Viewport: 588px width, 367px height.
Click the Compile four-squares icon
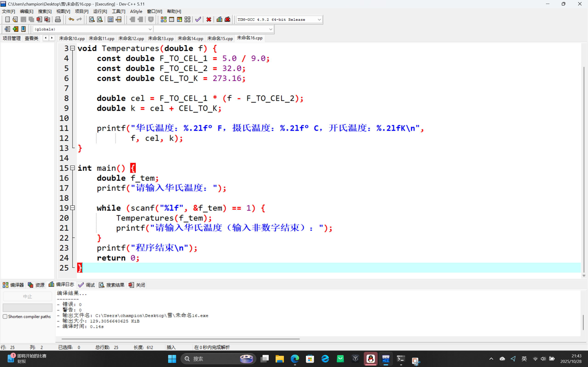click(x=164, y=19)
